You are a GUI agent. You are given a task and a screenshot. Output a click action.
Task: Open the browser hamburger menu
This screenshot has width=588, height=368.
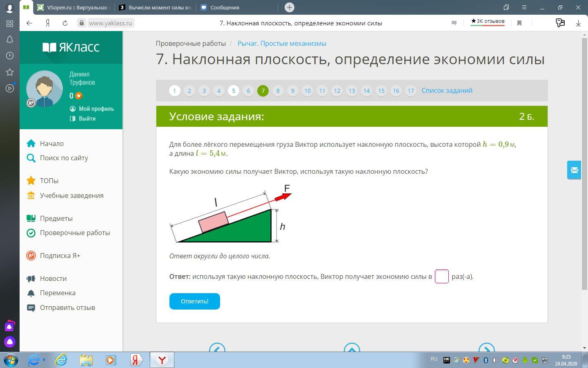tap(524, 7)
